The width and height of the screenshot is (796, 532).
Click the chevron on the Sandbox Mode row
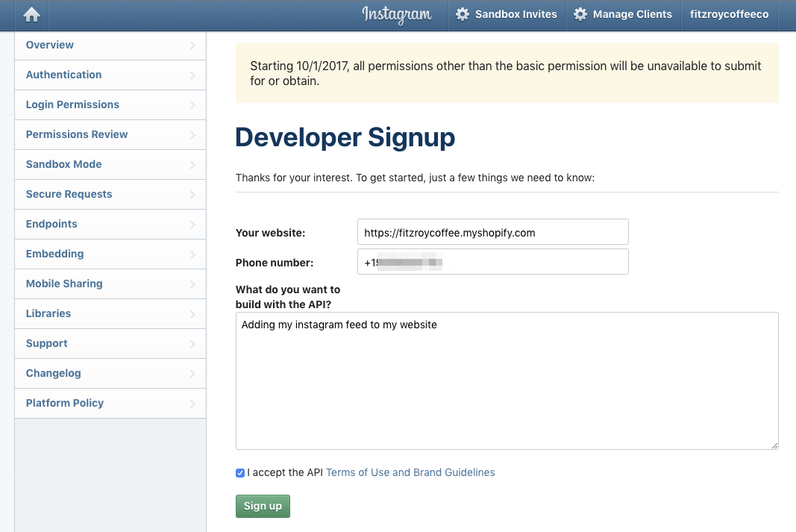(192, 165)
